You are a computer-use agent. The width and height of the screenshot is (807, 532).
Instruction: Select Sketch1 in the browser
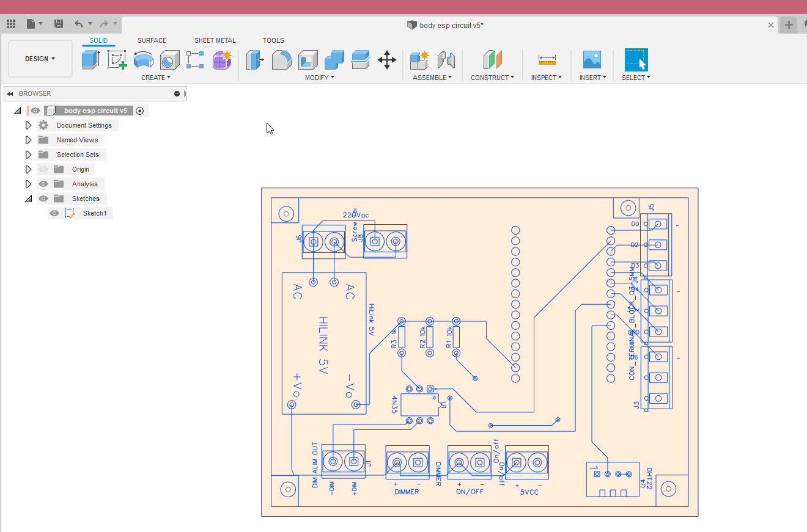[x=95, y=213]
